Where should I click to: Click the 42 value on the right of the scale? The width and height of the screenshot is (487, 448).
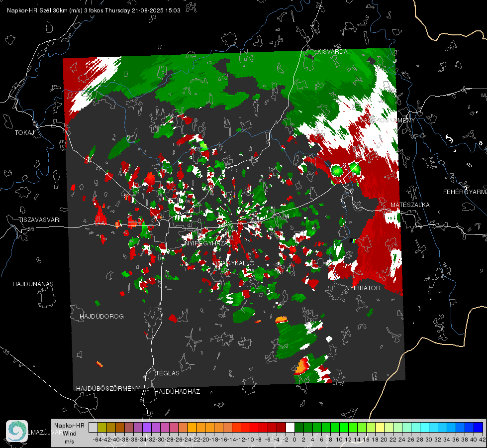[482, 440]
